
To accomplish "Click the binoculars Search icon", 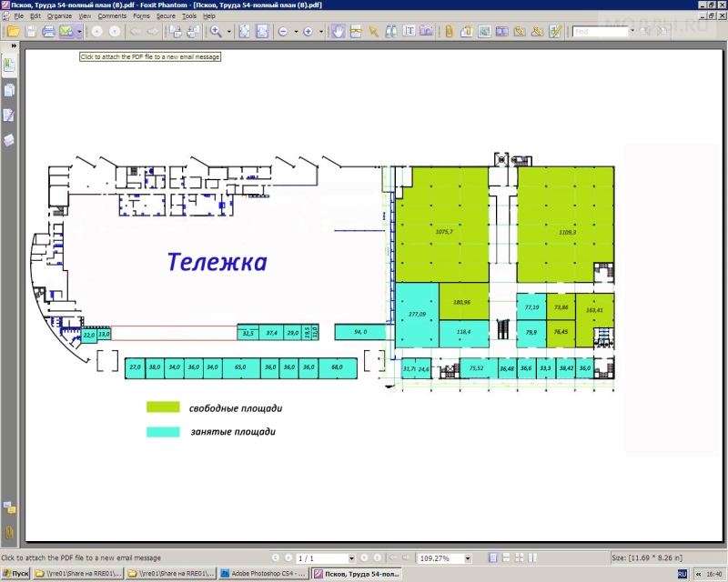I will (x=389, y=31).
